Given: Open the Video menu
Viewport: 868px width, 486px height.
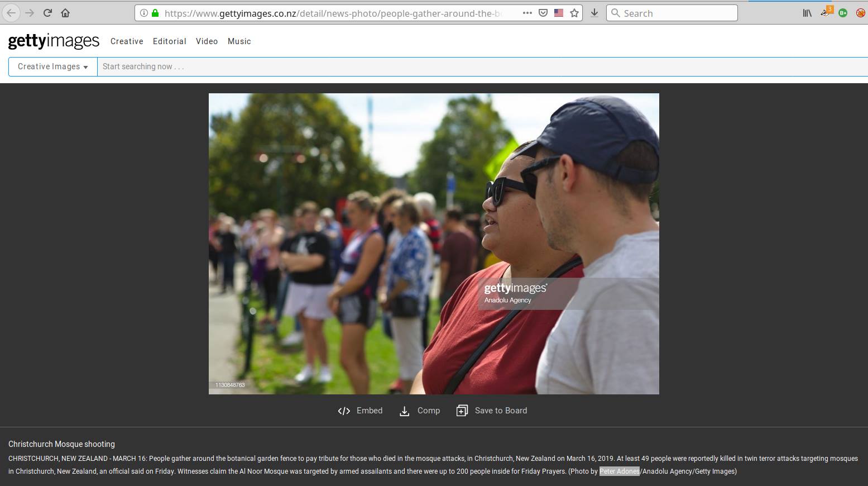Looking at the screenshot, I should (x=207, y=41).
